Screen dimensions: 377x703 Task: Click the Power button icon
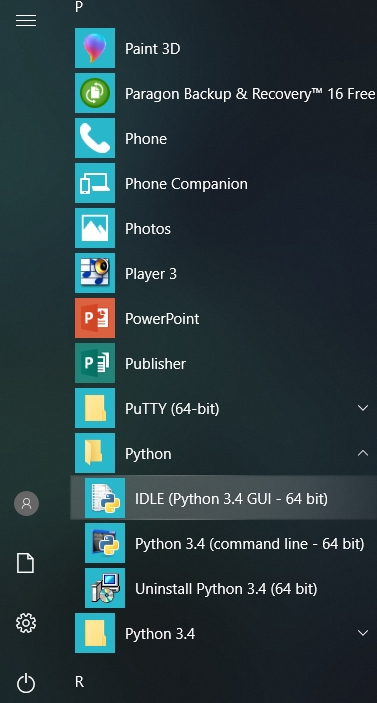point(26,683)
